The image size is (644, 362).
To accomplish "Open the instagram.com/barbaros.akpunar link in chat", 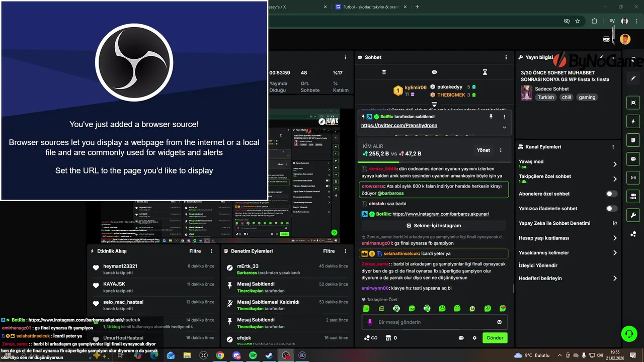I will click(440, 214).
